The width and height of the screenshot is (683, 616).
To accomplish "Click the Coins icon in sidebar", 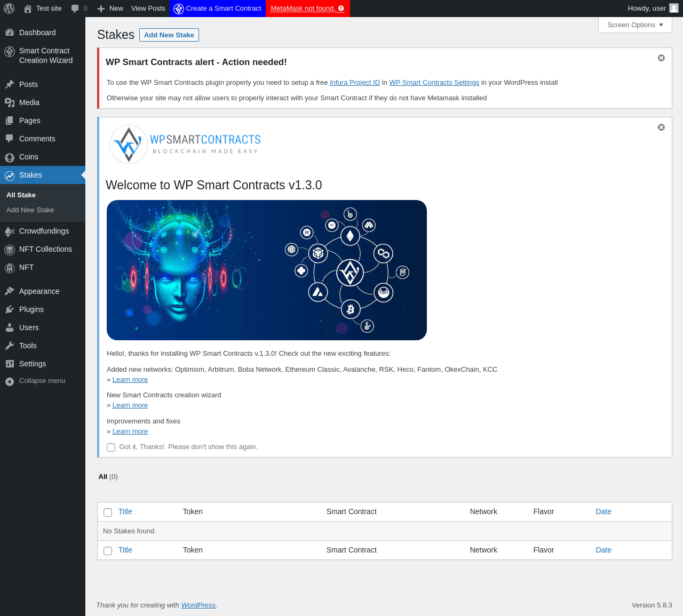I will click(x=10, y=157).
